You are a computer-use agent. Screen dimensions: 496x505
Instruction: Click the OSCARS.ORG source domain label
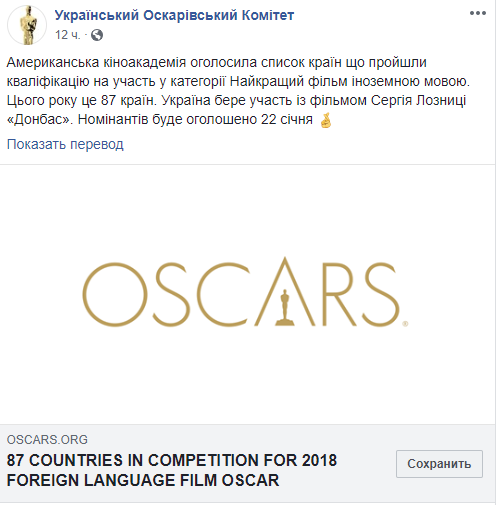point(47,440)
